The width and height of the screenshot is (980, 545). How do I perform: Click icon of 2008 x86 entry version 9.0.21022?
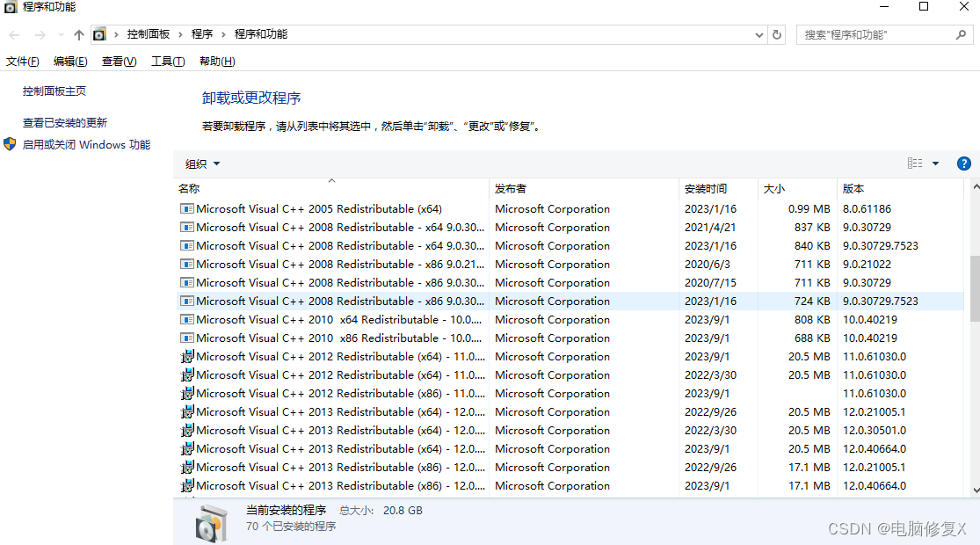pyautogui.click(x=187, y=264)
